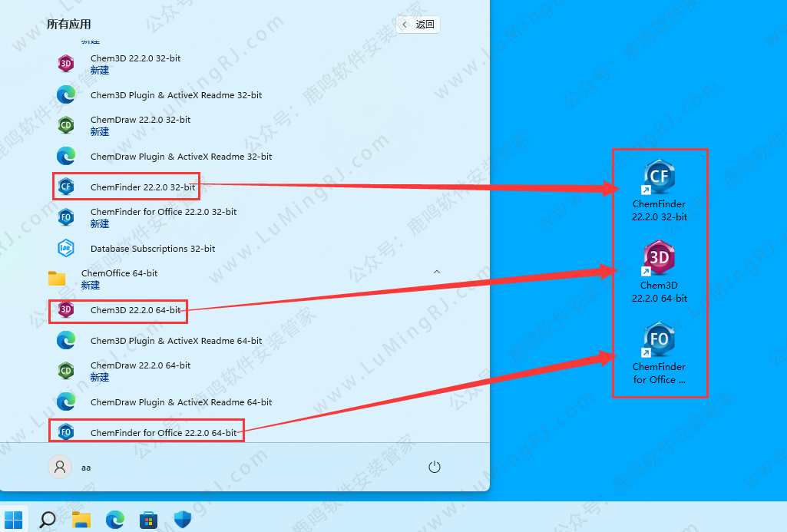Open Database Subscriptions 32-bit icon
The image size is (787, 532).
(x=66, y=248)
